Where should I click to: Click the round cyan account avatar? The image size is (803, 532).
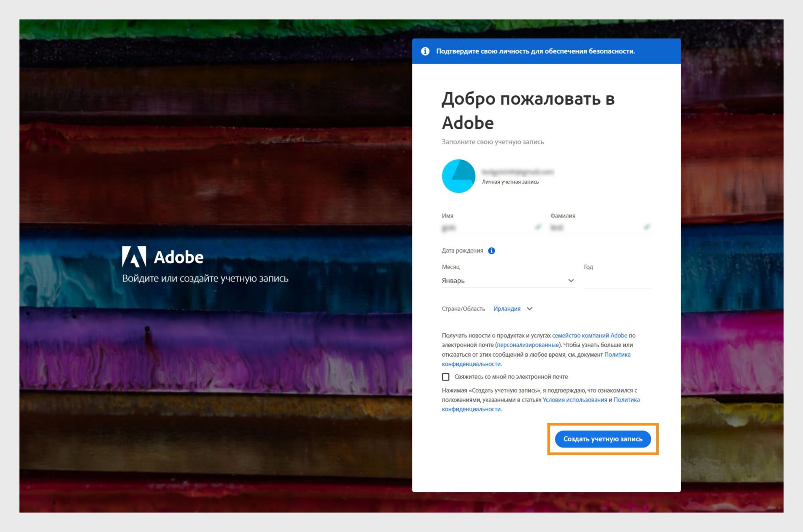pos(458,176)
